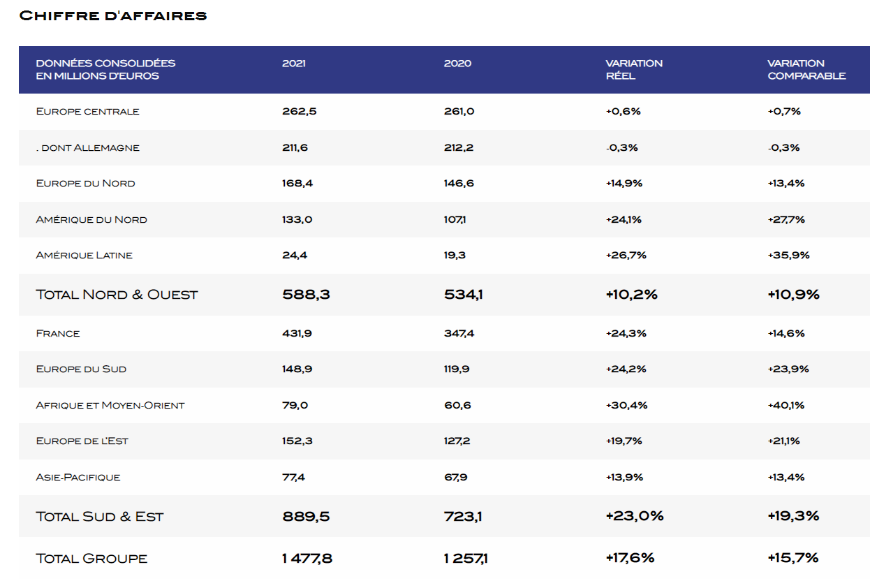870x588 pixels.
Task: Select the Europe du Sud row label
Action: pyautogui.click(x=81, y=369)
